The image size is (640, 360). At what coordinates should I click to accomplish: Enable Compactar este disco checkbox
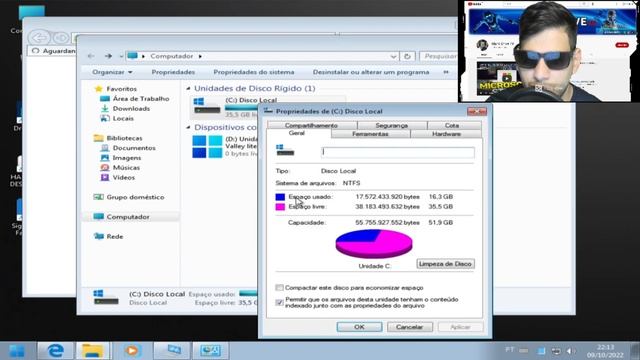279,288
